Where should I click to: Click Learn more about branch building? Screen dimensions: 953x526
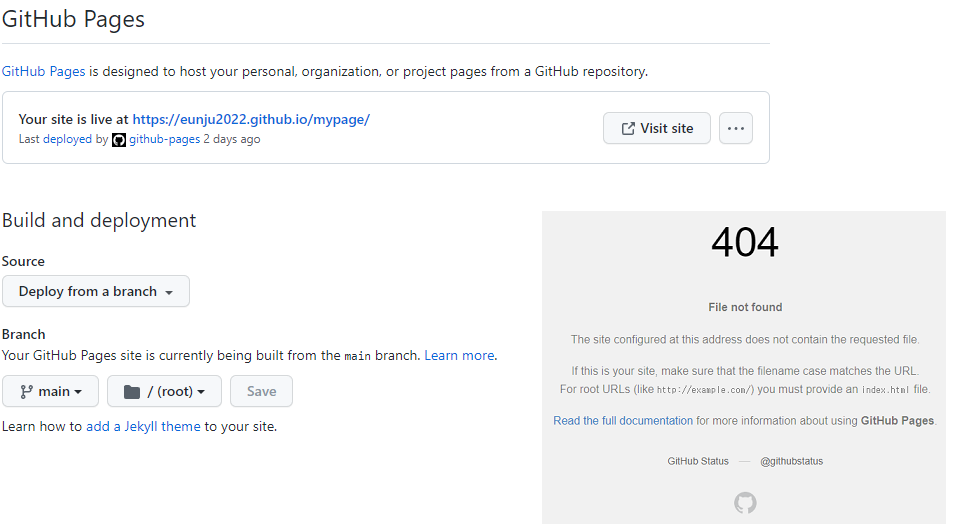[x=459, y=355]
